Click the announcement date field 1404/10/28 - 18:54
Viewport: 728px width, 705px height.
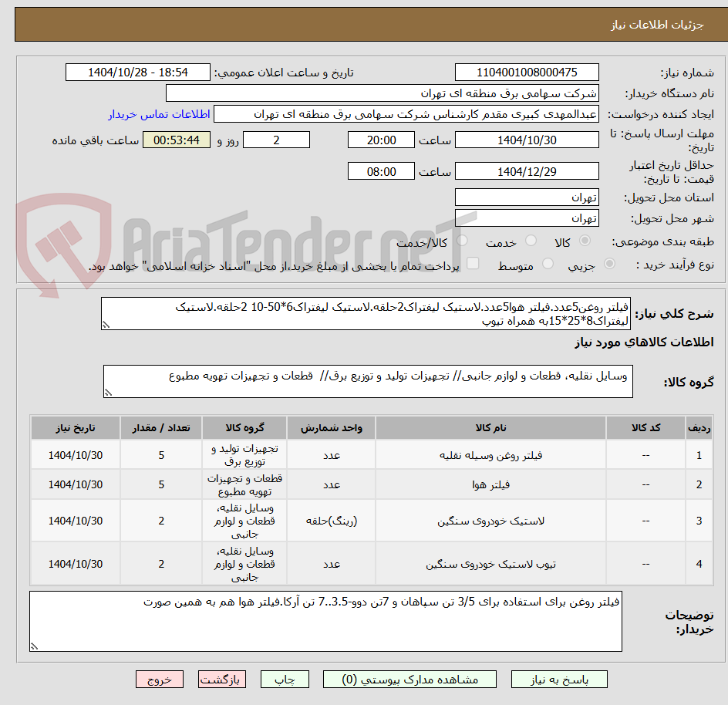[138, 73]
